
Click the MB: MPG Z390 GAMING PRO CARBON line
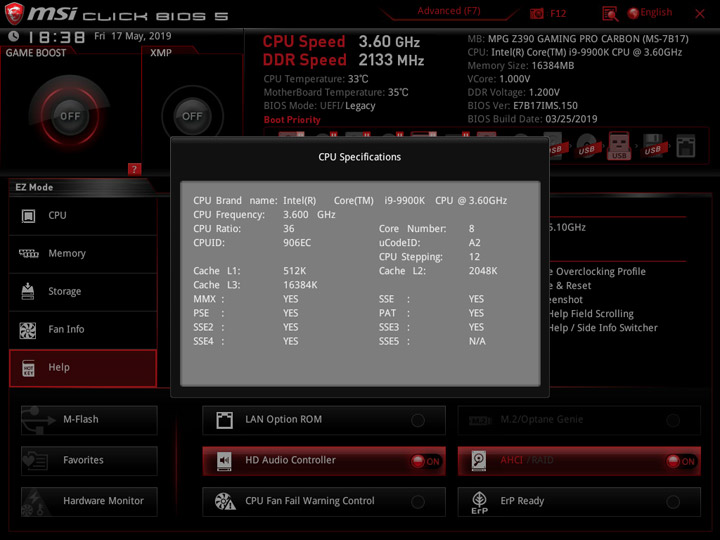pyautogui.click(x=578, y=39)
